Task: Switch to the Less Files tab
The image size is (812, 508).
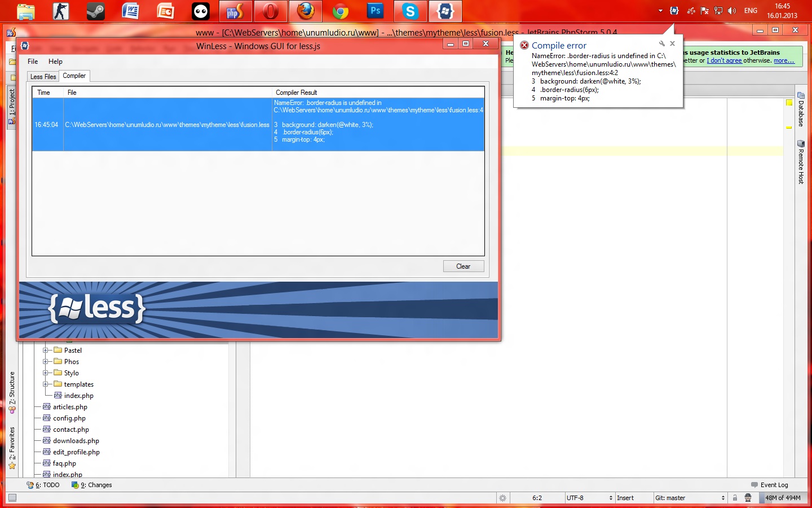Action: (43, 77)
